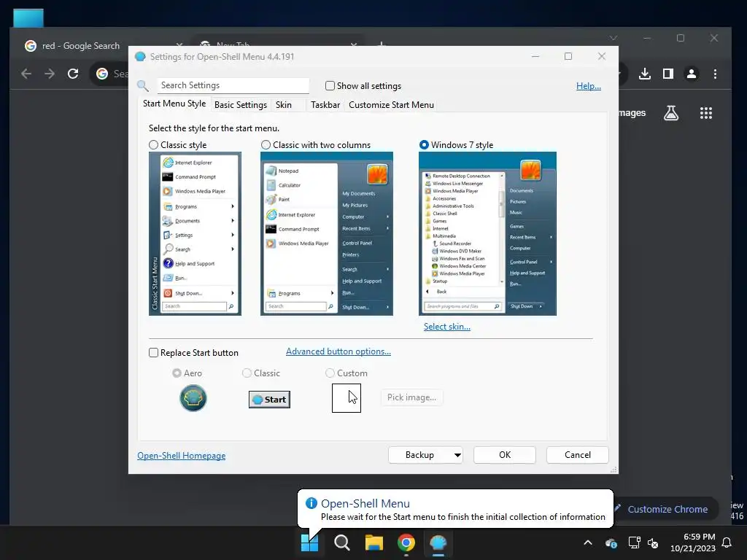
Task: Open the Chrome tab search chevron
Action: click(614, 38)
